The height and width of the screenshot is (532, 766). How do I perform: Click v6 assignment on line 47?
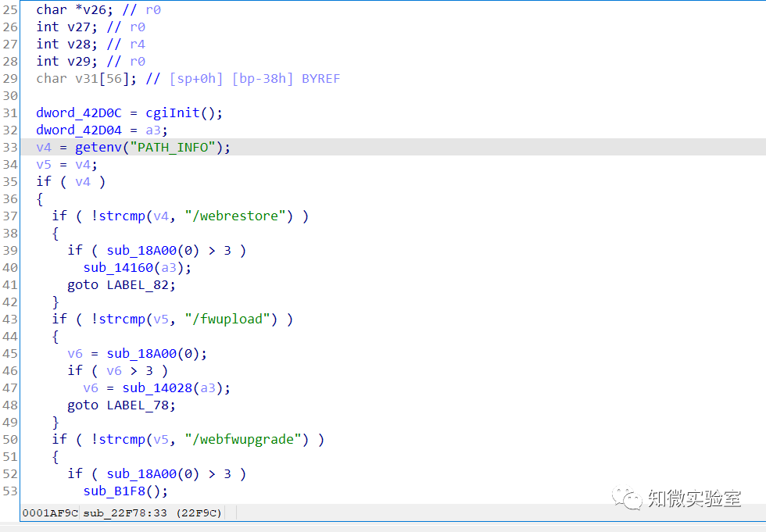point(91,387)
